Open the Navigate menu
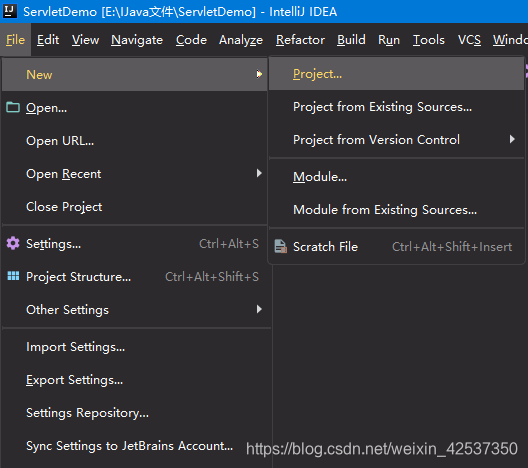The height and width of the screenshot is (468, 528). click(137, 40)
